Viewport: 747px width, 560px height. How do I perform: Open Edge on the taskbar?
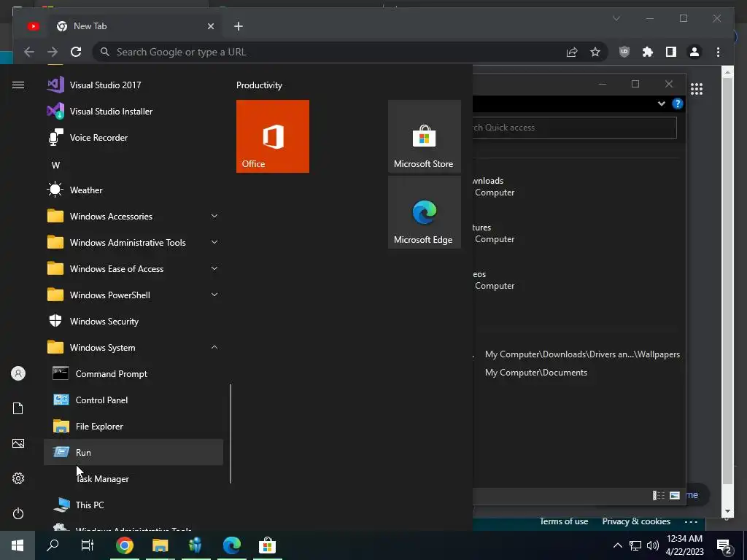click(x=231, y=545)
